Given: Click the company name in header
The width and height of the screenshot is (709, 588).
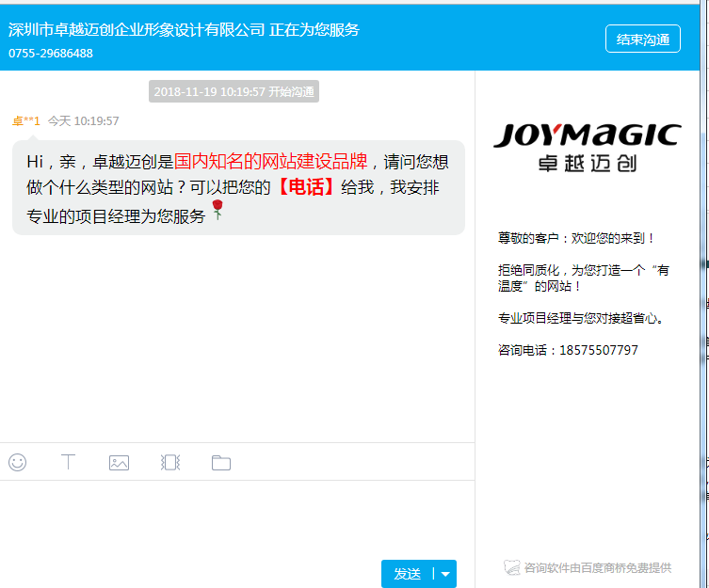Looking at the screenshot, I should (137, 29).
